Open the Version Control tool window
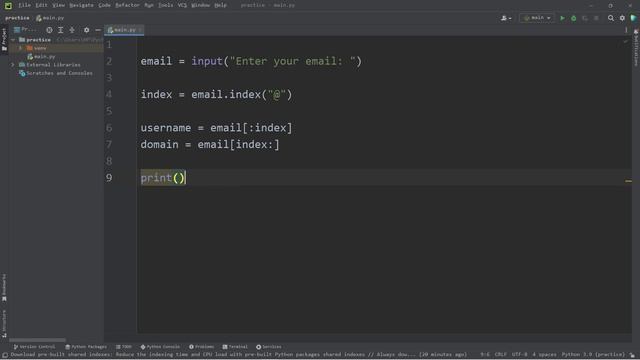640x360 pixels. click(34, 347)
